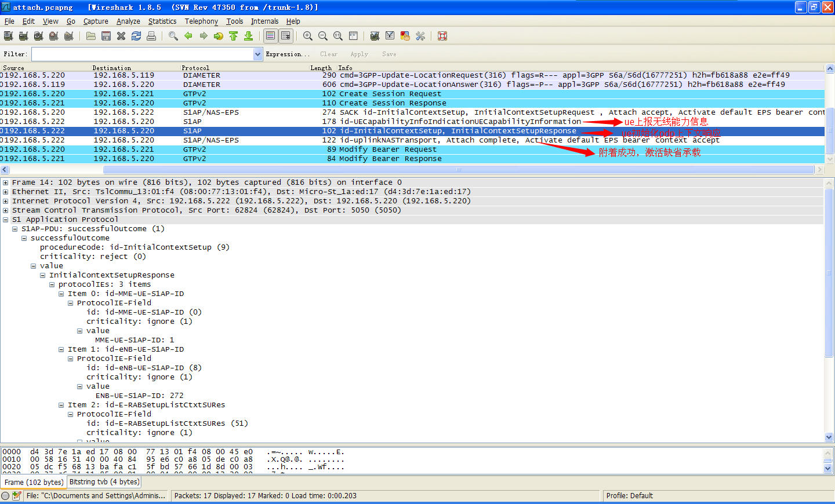The width and height of the screenshot is (835, 504).
Task: Collapse Item 2: id-E-RABSetupListCtxtSURes
Action: 61,405
